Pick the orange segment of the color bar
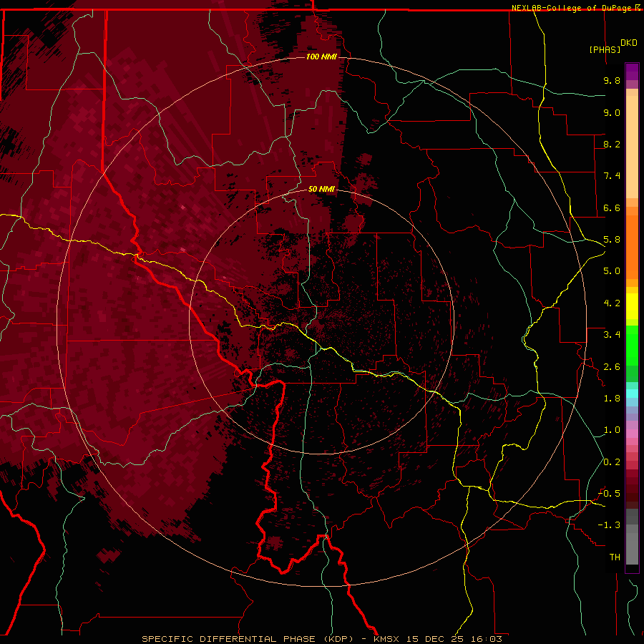This screenshot has width=644, height=644. tap(632, 247)
